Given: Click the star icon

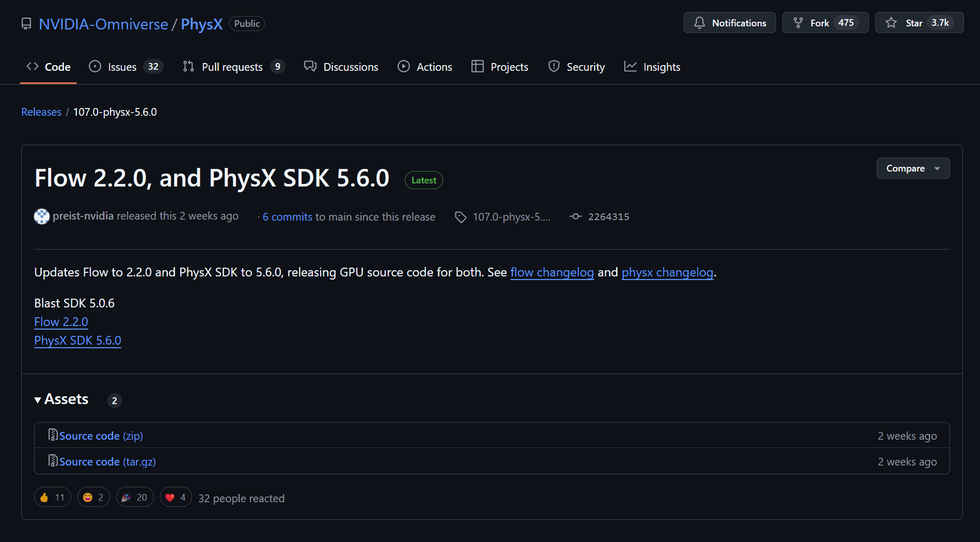Looking at the screenshot, I should [x=891, y=23].
